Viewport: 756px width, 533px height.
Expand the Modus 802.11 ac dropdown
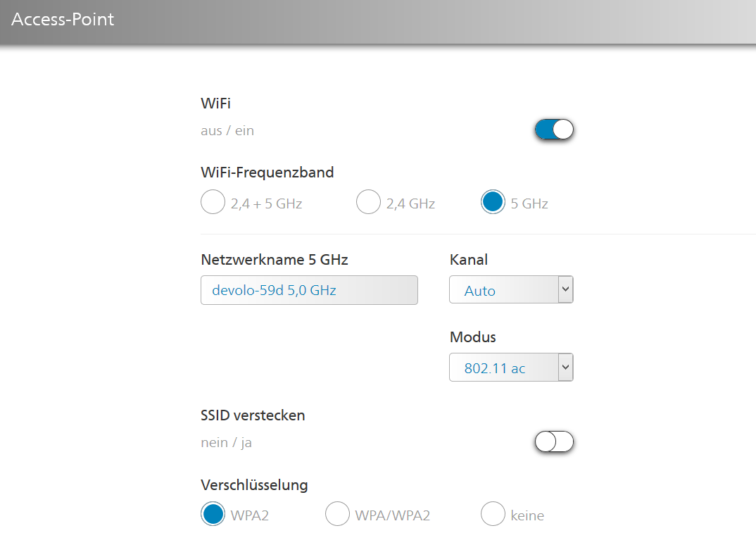coord(511,367)
